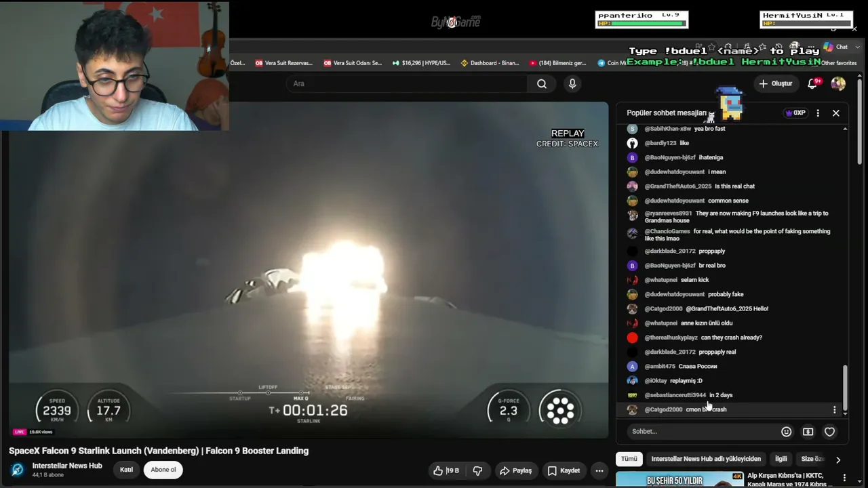Send a heart reaction in chat

(x=829, y=432)
